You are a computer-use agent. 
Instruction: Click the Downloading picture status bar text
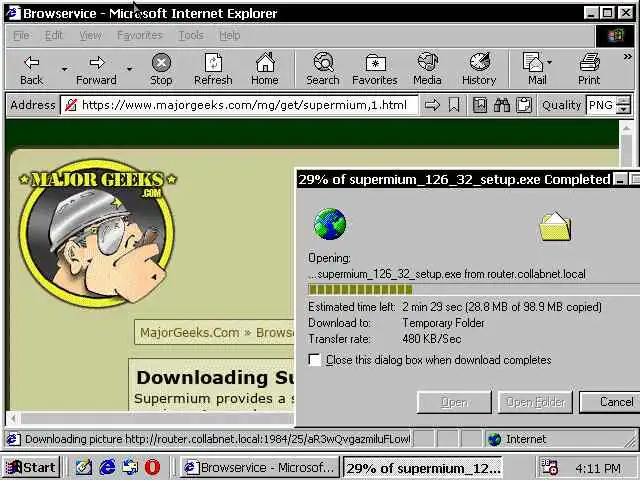pyautogui.click(x=218, y=439)
